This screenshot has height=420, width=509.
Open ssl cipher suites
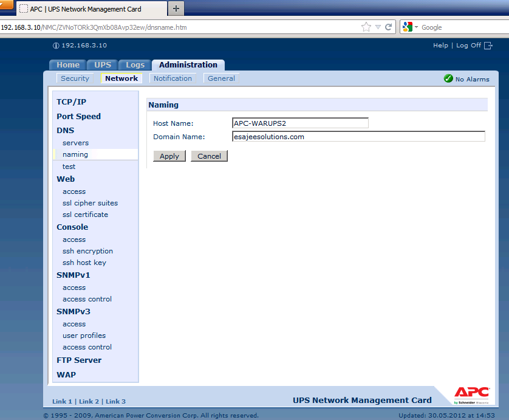[91, 203]
